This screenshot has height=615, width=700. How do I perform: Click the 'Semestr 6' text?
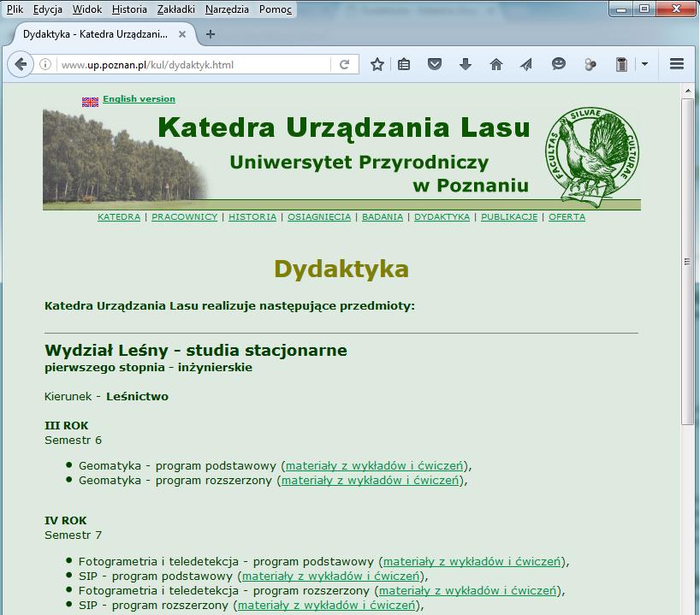pyautogui.click(x=74, y=441)
